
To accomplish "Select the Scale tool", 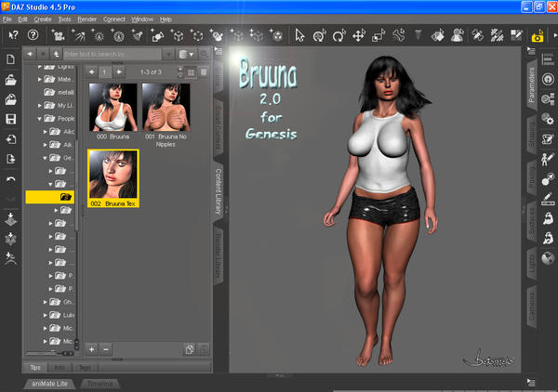I will [378, 35].
